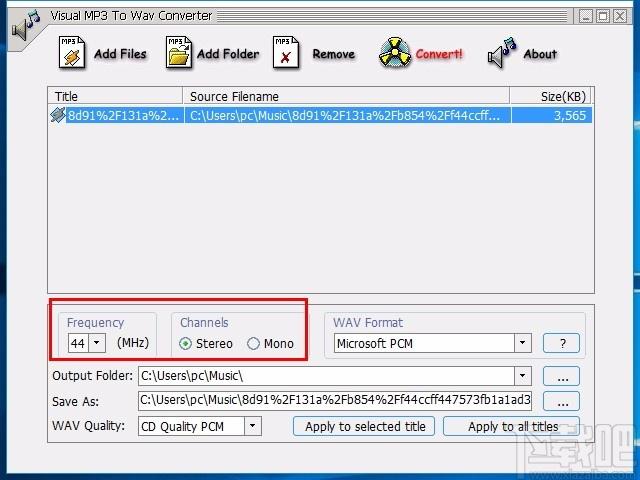Click the source path C:\Users\pc\Music\8d91 cell
640x480 pixels.
tap(347, 116)
